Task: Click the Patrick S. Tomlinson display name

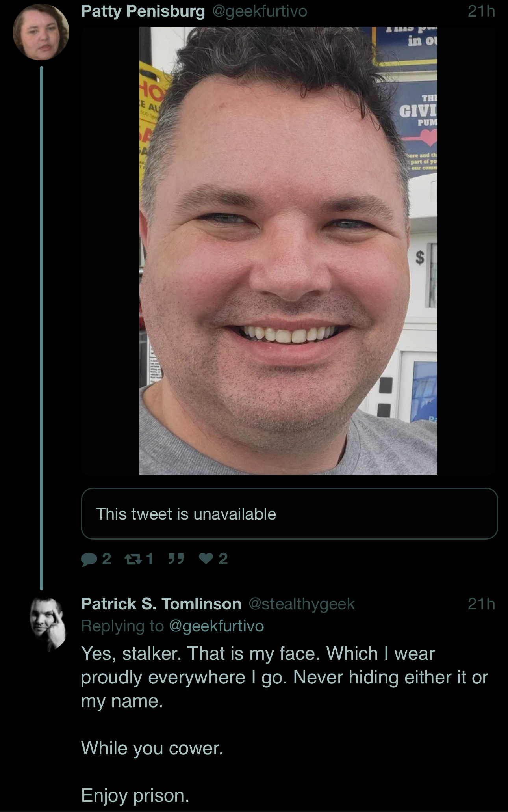Action: pyautogui.click(x=161, y=604)
